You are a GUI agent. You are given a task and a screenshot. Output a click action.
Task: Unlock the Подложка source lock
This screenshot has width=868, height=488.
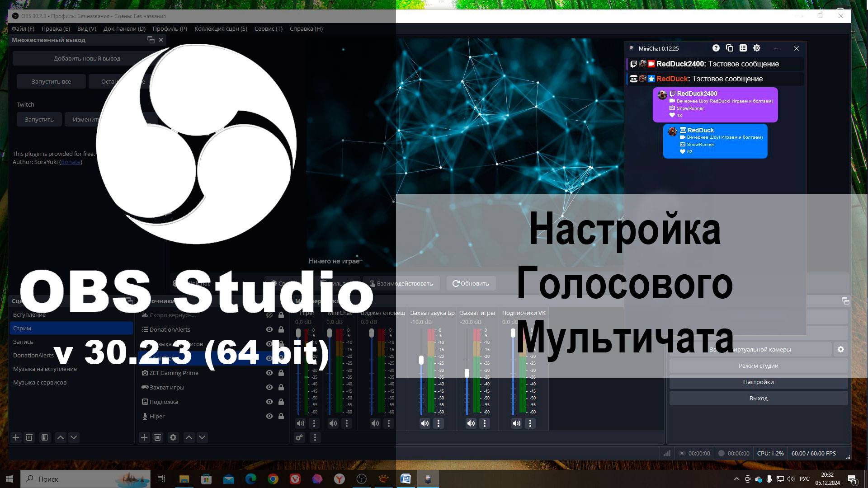[x=281, y=402]
